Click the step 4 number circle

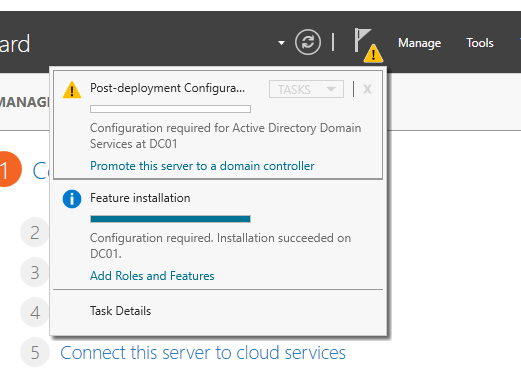point(35,312)
